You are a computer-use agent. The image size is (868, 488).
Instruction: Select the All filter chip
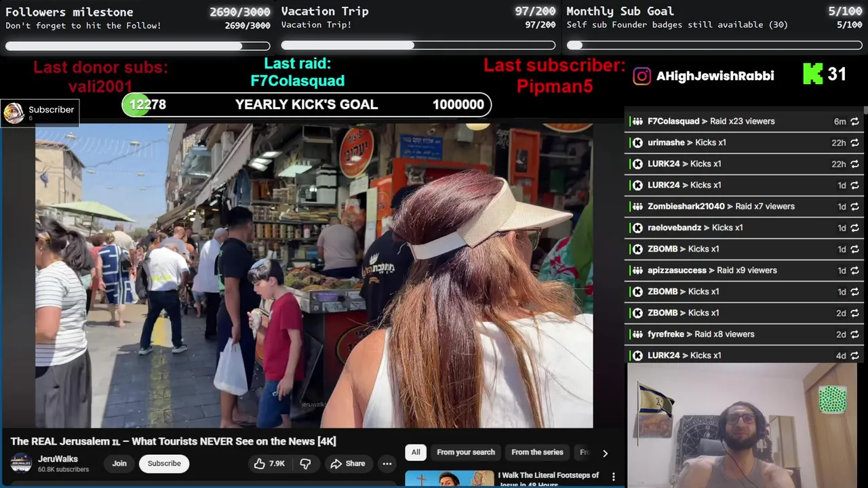click(x=416, y=452)
